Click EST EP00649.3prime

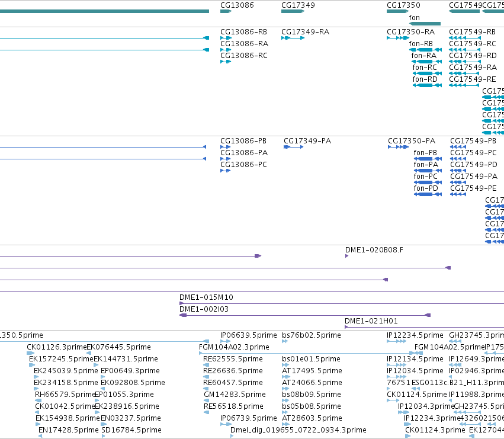click(x=130, y=371)
